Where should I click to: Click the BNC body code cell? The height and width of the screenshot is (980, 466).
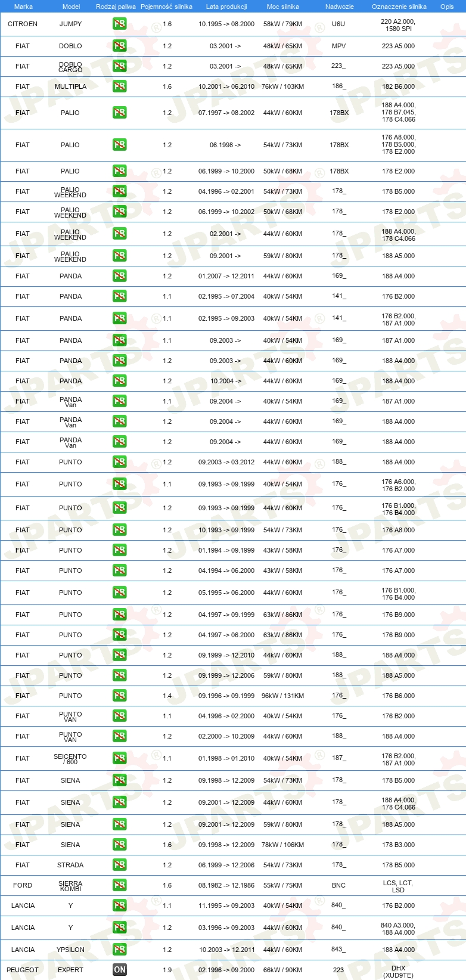click(338, 885)
